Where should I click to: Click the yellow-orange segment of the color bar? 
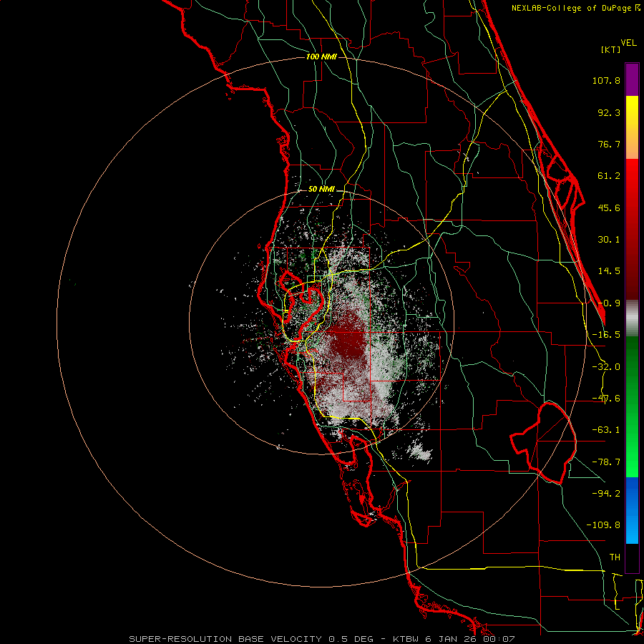pos(632,127)
